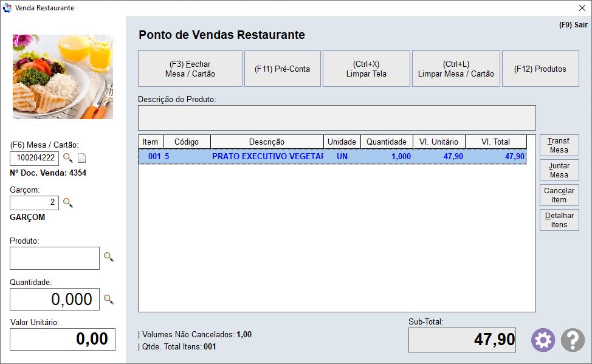Click the (F9) Sair exit link
Viewport: 592px width, 364px height.
[x=573, y=25]
